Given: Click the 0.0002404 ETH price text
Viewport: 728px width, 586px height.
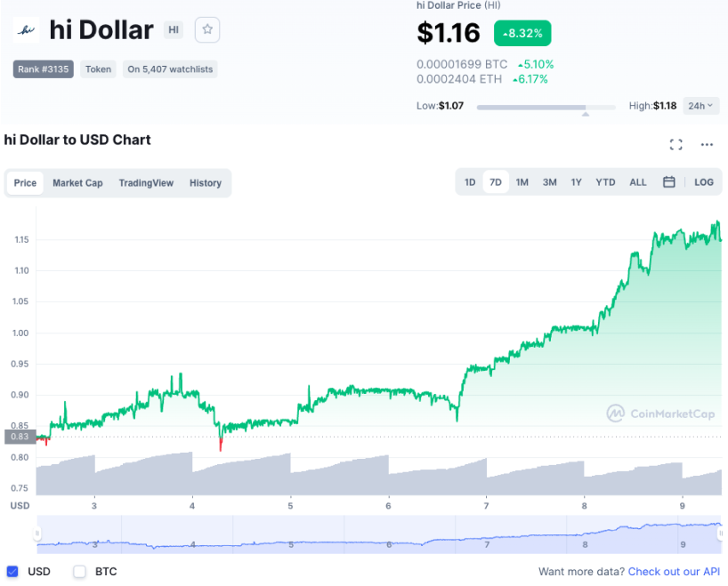Looking at the screenshot, I should [459, 79].
